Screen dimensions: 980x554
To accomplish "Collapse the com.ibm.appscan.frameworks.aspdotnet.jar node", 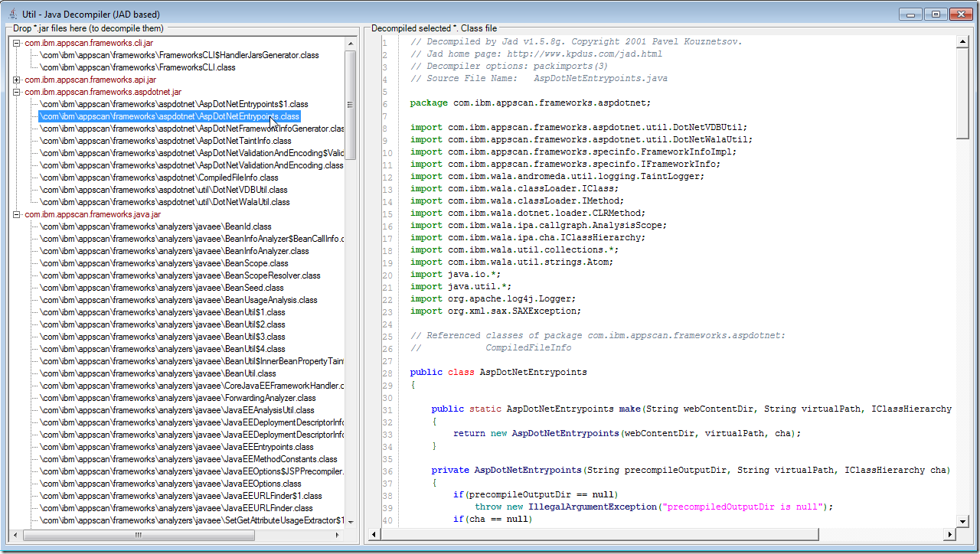I will pyautogui.click(x=17, y=92).
